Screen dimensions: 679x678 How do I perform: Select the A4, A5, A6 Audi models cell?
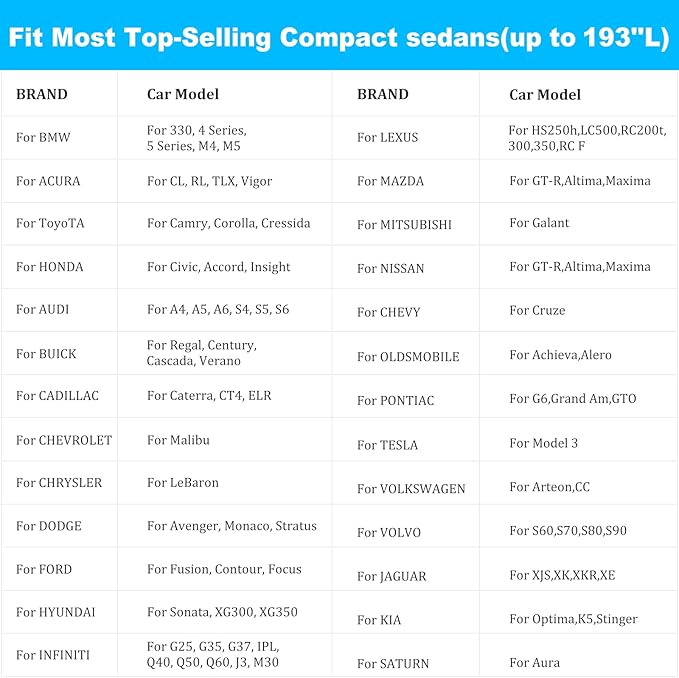tap(225, 309)
